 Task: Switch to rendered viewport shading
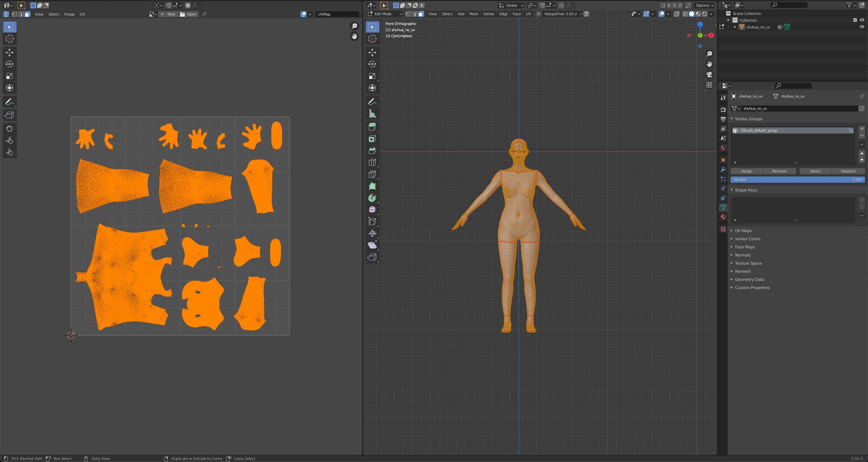click(x=705, y=14)
